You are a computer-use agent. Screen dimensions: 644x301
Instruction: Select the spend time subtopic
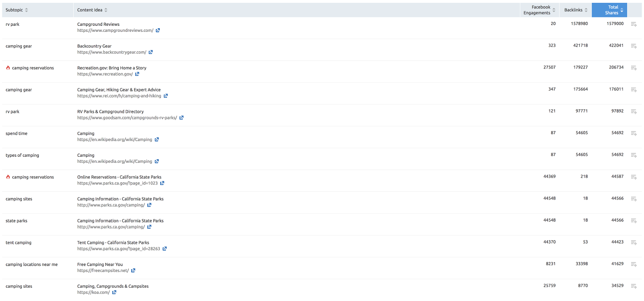(17, 133)
